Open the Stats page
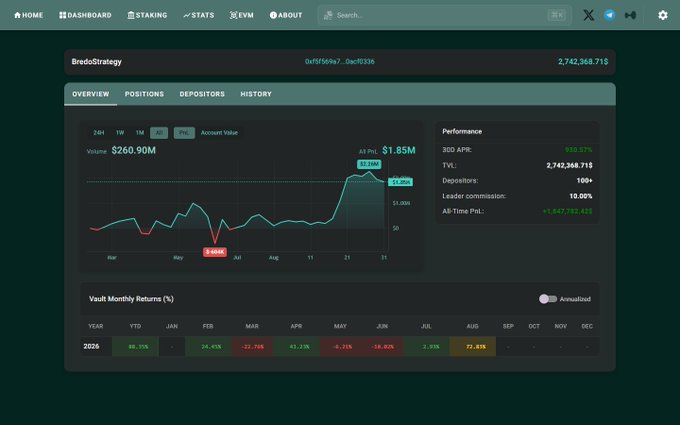Image resolution: width=680 pixels, height=425 pixels. coord(199,15)
